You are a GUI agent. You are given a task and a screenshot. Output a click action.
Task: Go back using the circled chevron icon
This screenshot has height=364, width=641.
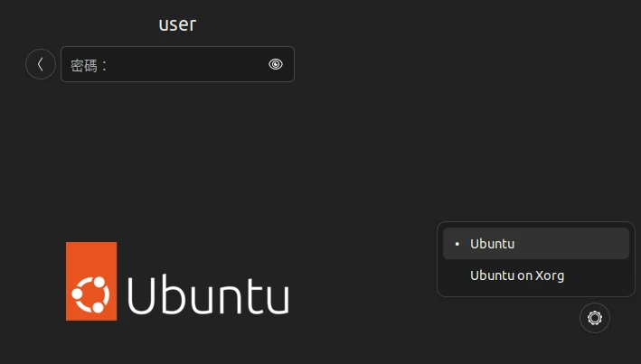[41, 64]
